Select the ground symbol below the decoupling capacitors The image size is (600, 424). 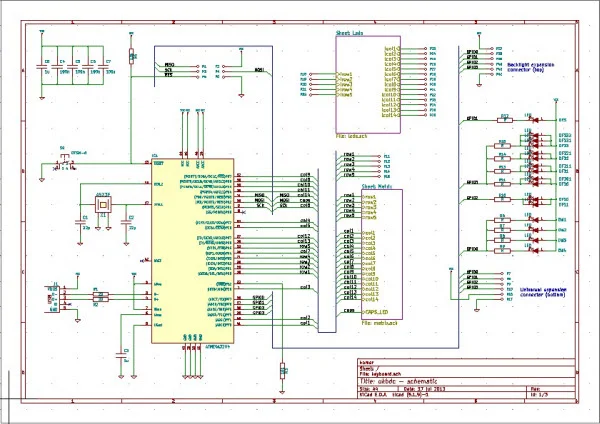pyautogui.click(x=40, y=96)
